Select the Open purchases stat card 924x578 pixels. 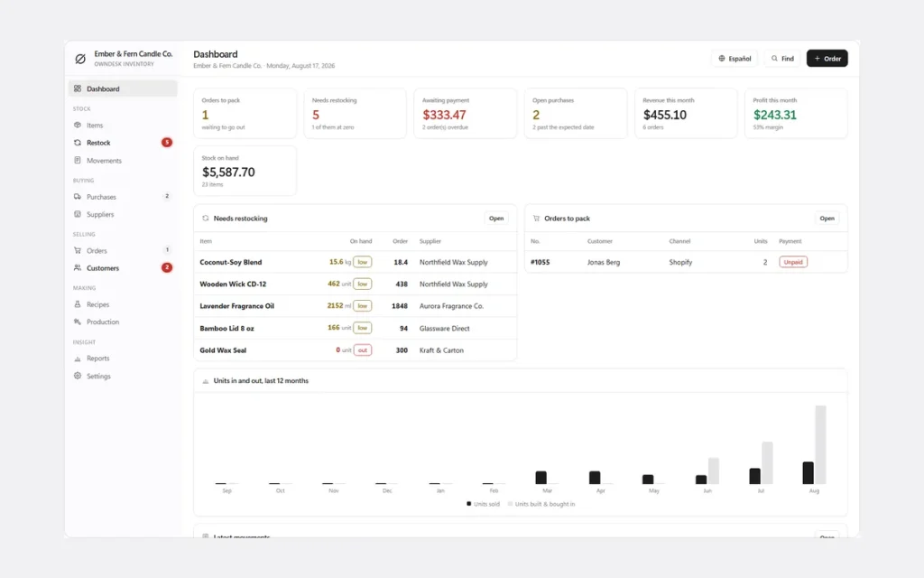pos(576,113)
